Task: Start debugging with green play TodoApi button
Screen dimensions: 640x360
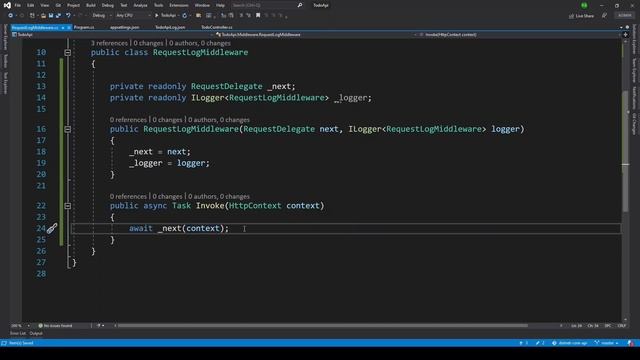Action: click(x=166, y=16)
